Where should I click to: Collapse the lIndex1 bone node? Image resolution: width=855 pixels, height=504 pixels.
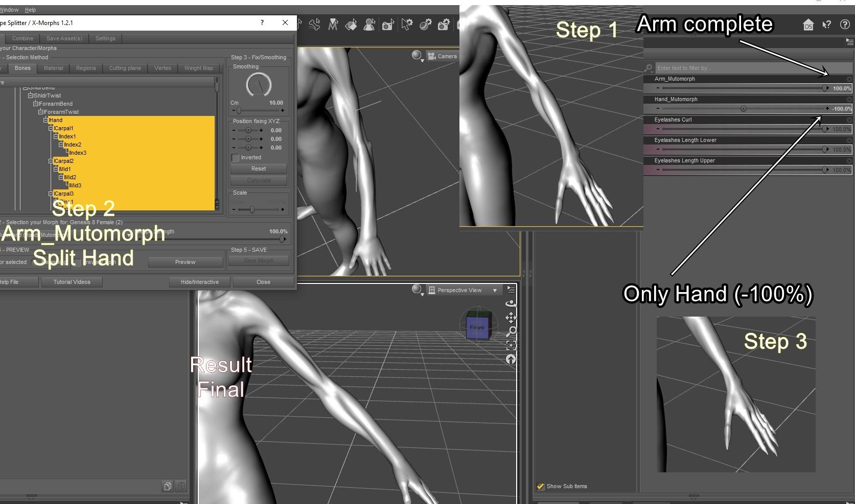(56, 137)
